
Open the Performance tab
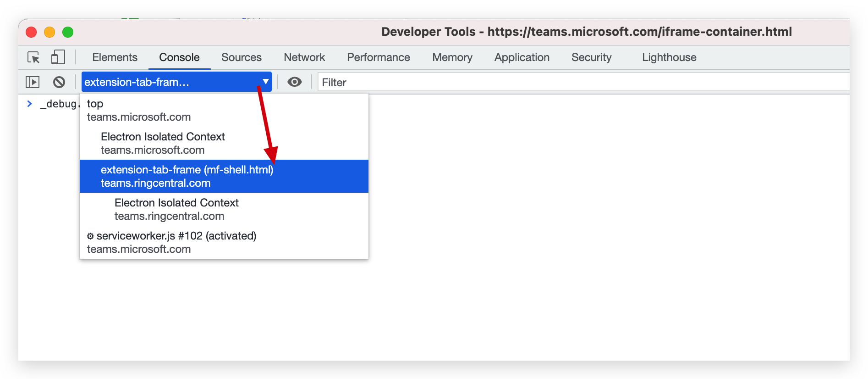point(379,57)
